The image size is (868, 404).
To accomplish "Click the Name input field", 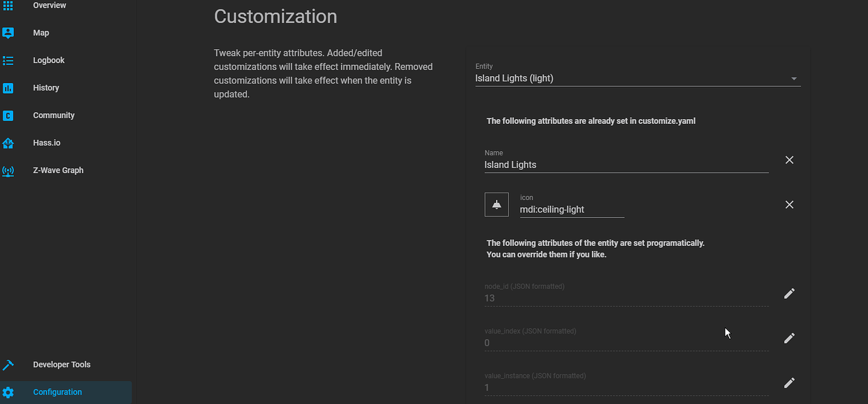I will pos(626,164).
